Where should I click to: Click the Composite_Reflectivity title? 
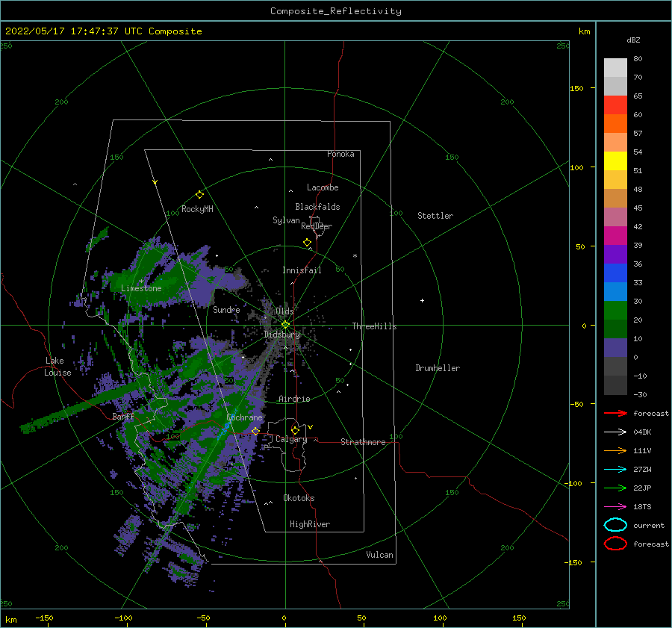coord(336,11)
